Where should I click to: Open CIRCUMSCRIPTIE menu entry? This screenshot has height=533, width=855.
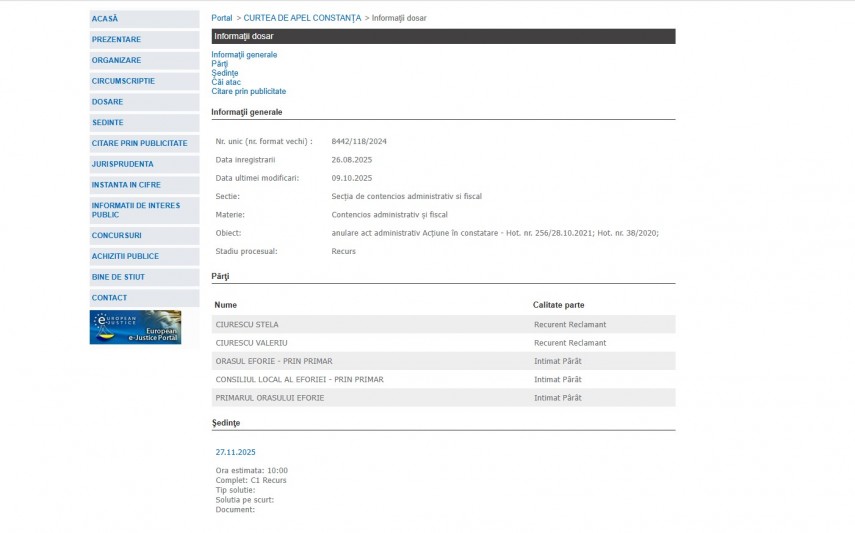coord(123,81)
